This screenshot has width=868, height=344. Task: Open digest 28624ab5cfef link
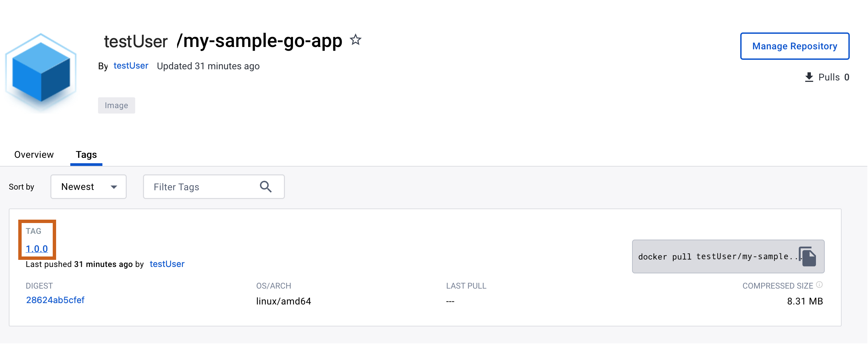tap(55, 300)
